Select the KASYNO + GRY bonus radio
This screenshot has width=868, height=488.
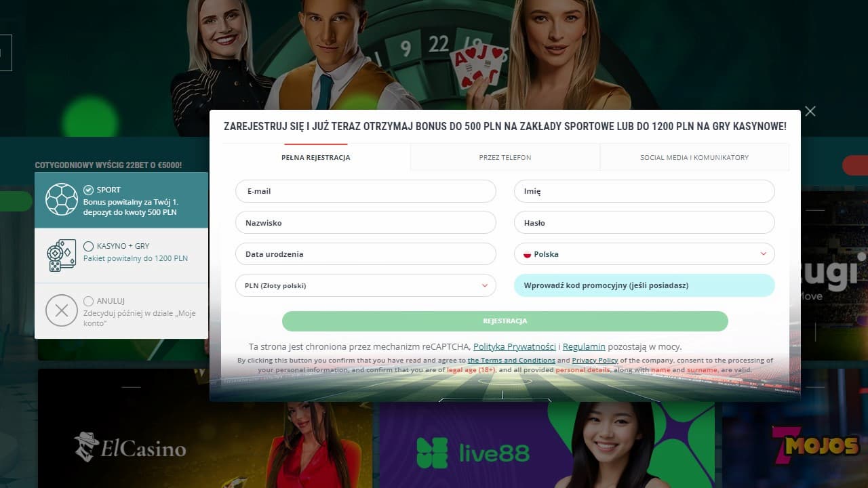[x=88, y=246]
